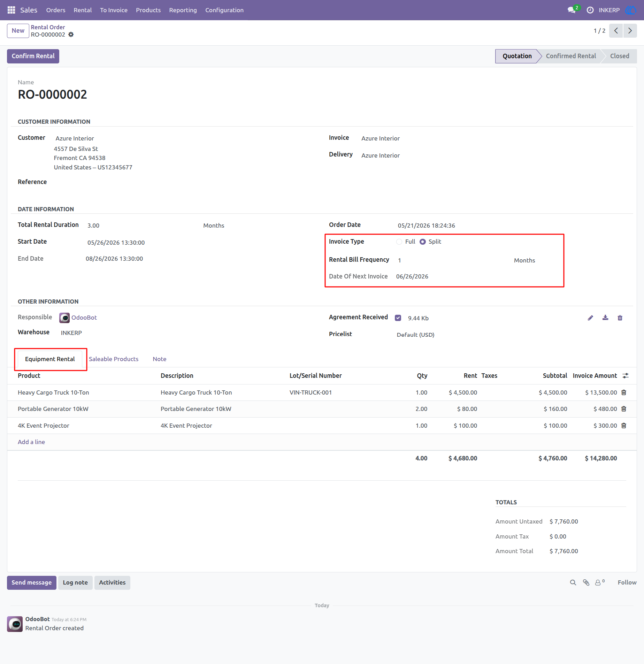Click the New button
The width and height of the screenshot is (644, 664).
point(18,31)
